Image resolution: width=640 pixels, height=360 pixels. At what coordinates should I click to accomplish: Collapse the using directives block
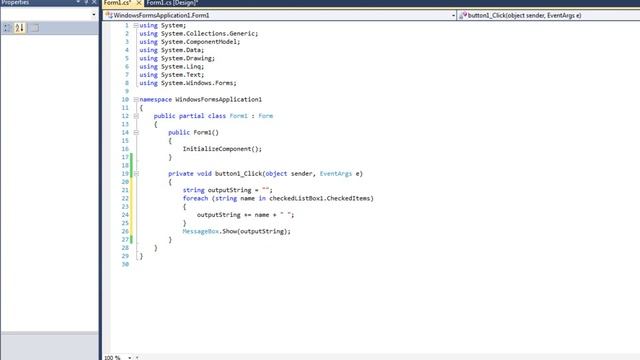[136, 25]
